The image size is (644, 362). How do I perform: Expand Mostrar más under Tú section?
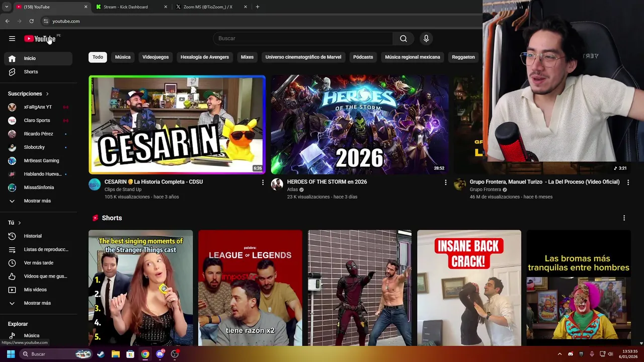39,303
